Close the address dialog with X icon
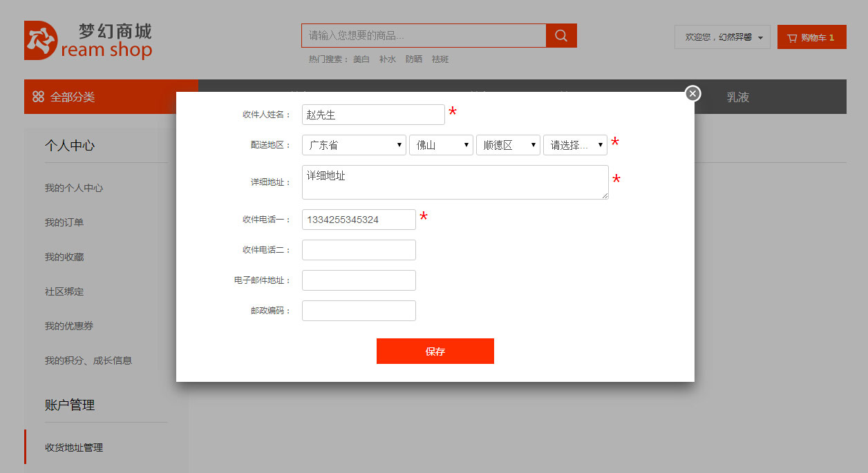 (x=692, y=93)
